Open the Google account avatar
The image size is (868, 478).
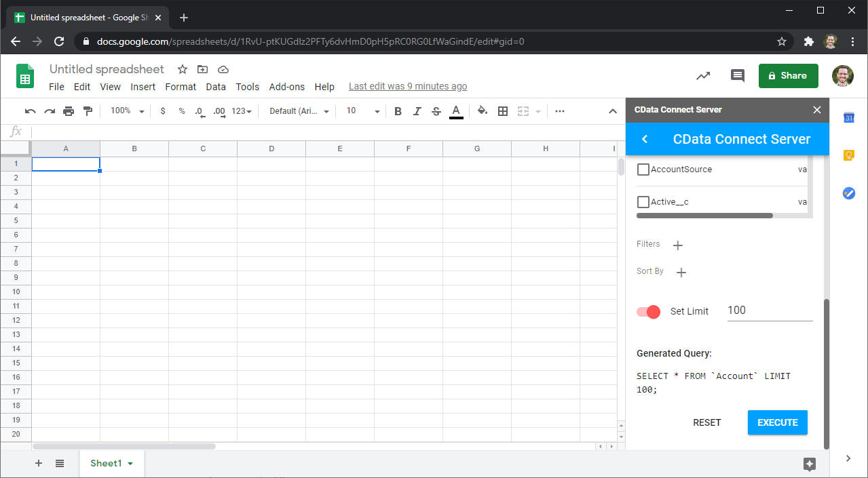point(843,76)
